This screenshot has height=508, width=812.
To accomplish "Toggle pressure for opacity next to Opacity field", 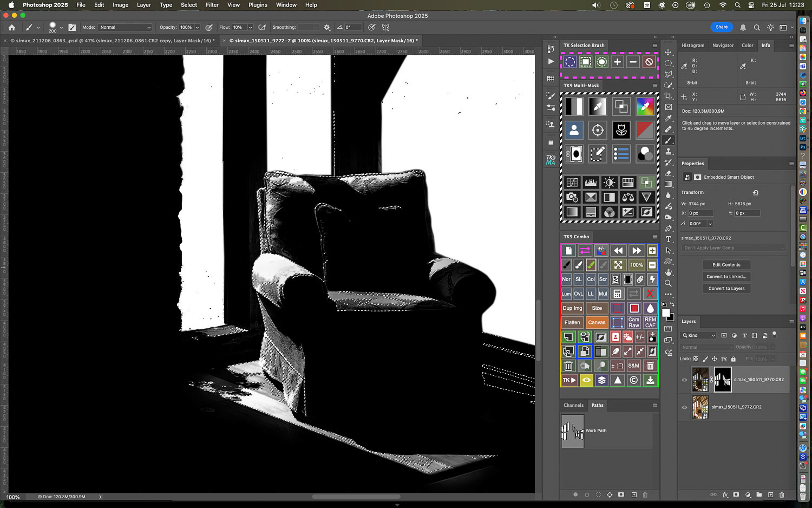I will click(209, 27).
